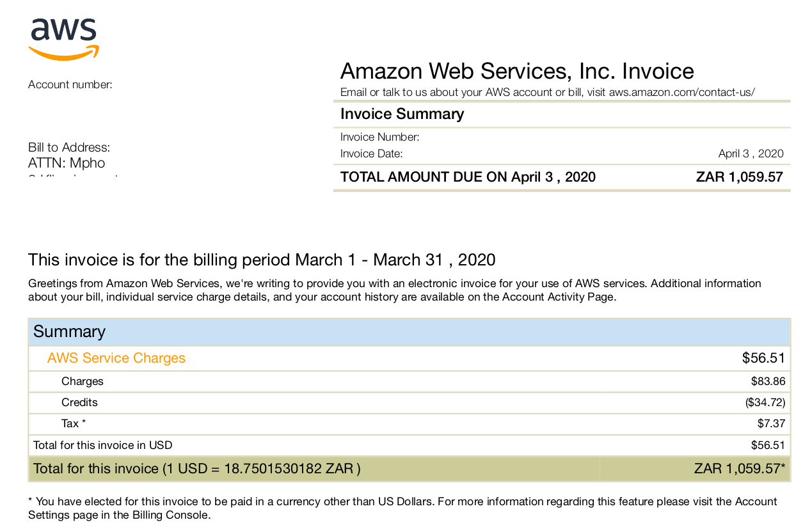Select the Tax * row label
Screen dimensions: 812x527
74,423
